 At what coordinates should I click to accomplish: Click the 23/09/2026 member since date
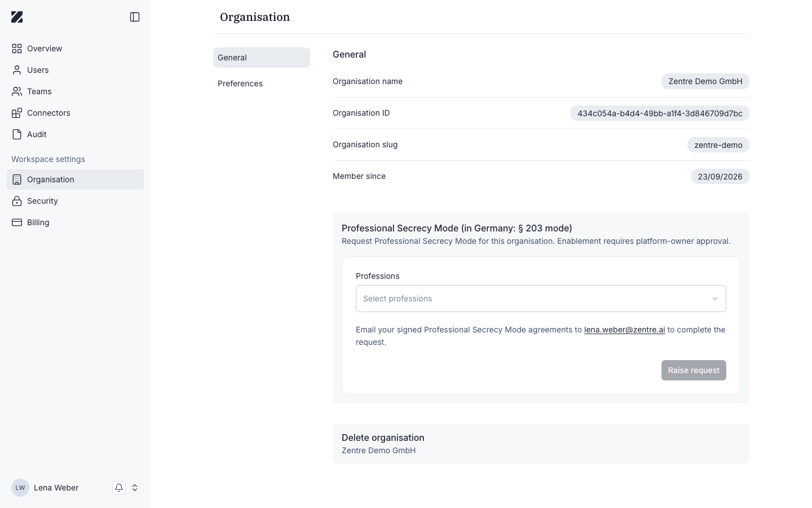(x=720, y=177)
